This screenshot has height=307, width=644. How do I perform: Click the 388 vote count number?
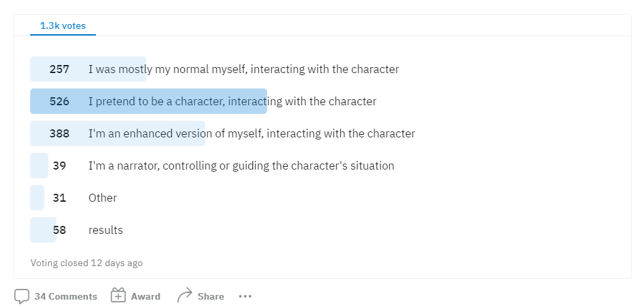pyautogui.click(x=59, y=133)
